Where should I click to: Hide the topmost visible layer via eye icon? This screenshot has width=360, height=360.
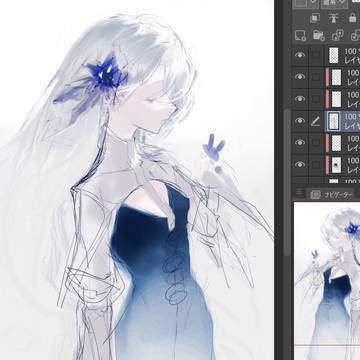click(300, 55)
